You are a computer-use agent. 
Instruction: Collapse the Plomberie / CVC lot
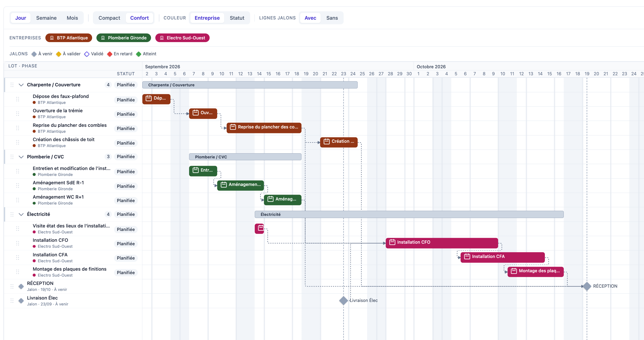coord(21,157)
